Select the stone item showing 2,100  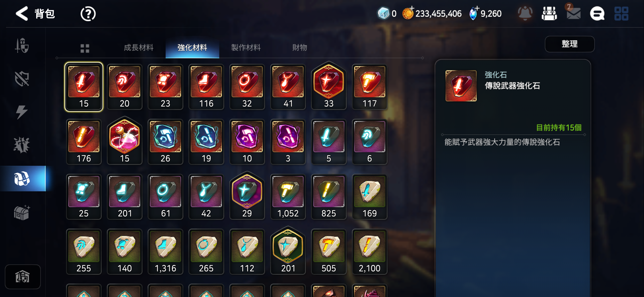(x=369, y=252)
